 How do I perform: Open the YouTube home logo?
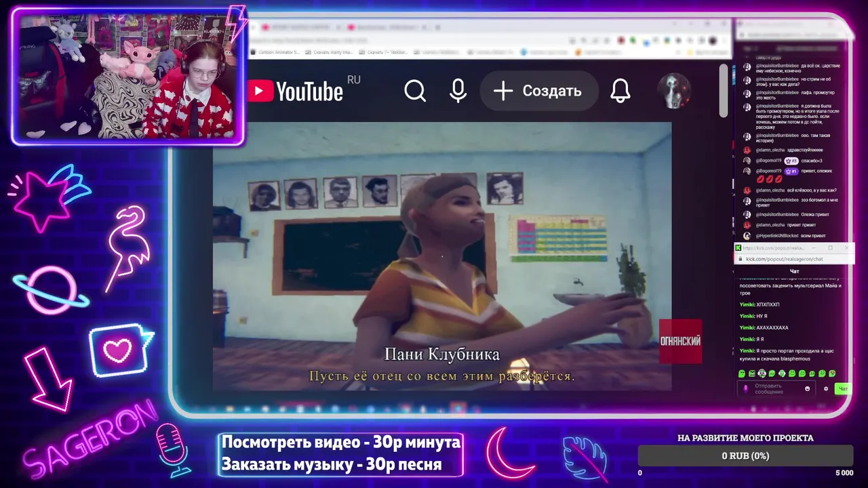pyautogui.click(x=295, y=91)
